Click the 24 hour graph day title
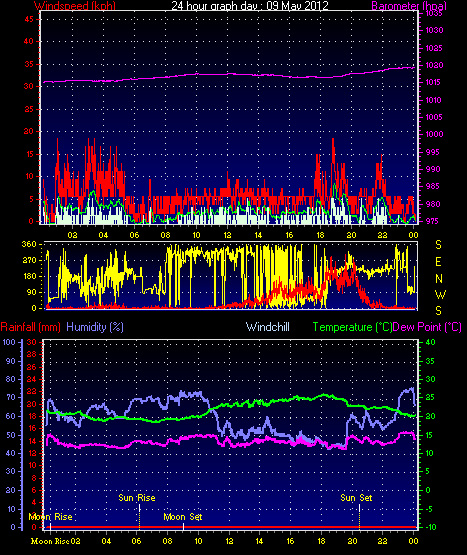Viewport: 467px width, 555px height. (250, 6)
